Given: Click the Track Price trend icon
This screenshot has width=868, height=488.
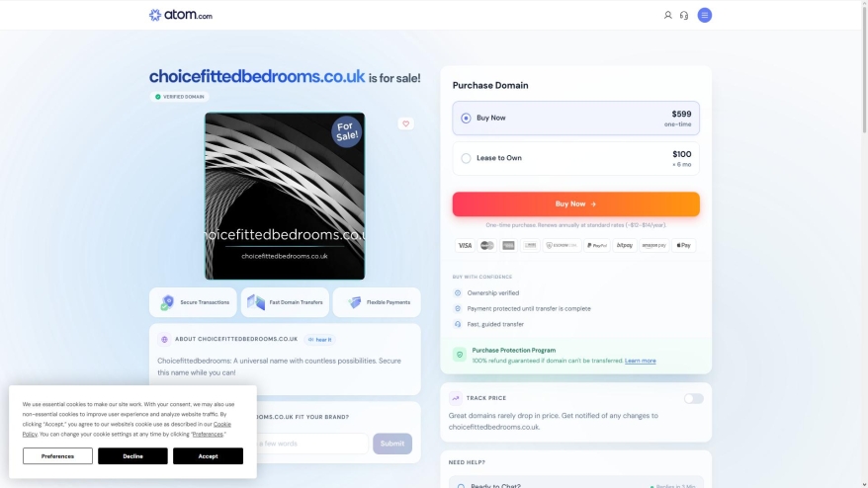Looking at the screenshot, I should pyautogui.click(x=456, y=398).
